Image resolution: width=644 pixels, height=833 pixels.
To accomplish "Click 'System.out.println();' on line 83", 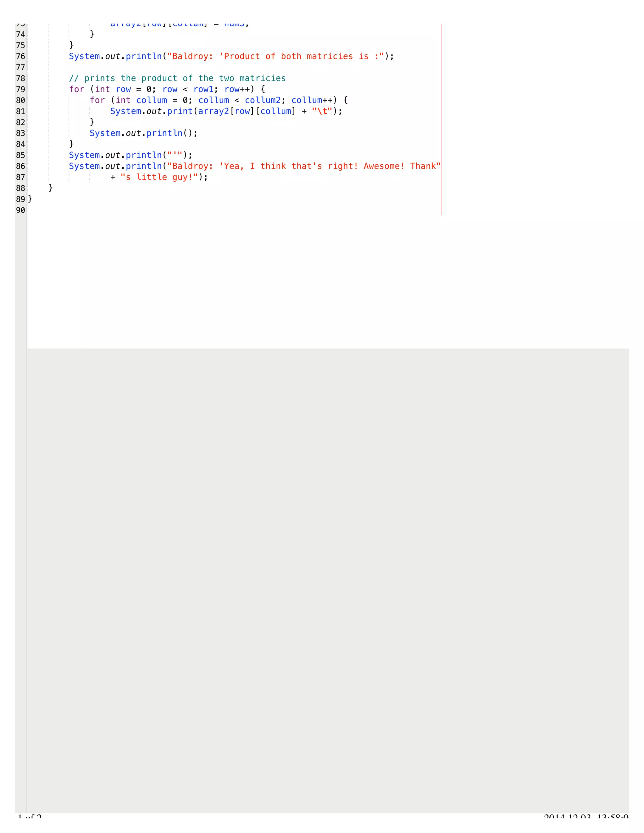I will pyautogui.click(x=143, y=133).
